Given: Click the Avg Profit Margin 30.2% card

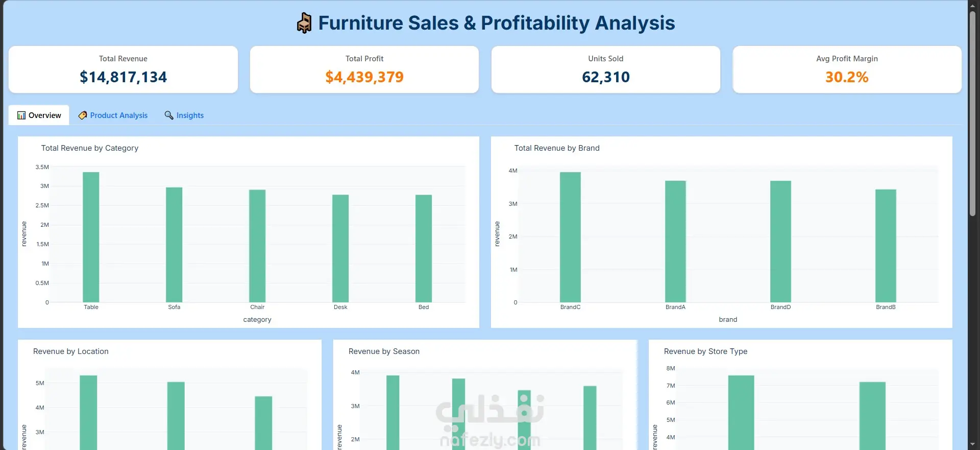Looking at the screenshot, I should tap(847, 69).
